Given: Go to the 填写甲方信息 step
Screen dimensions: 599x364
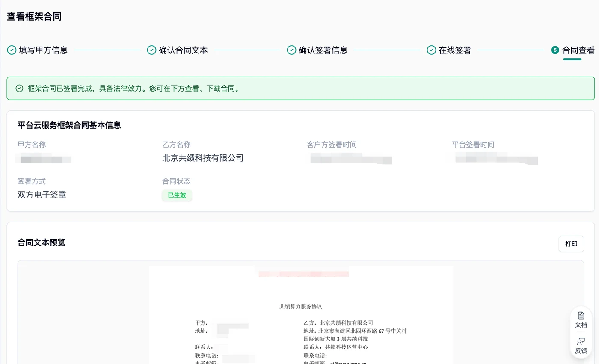Looking at the screenshot, I should coord(38,50).
